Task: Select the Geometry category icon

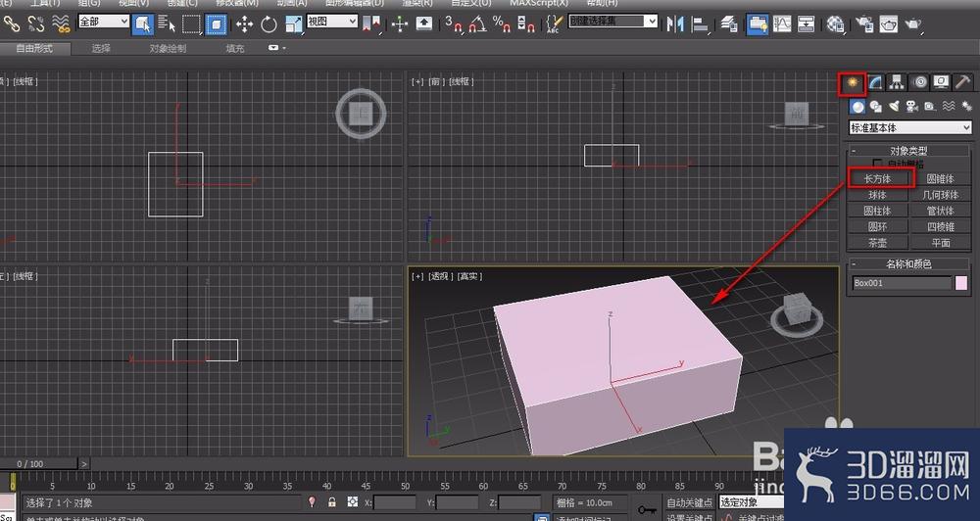Action: click(858, 107)
